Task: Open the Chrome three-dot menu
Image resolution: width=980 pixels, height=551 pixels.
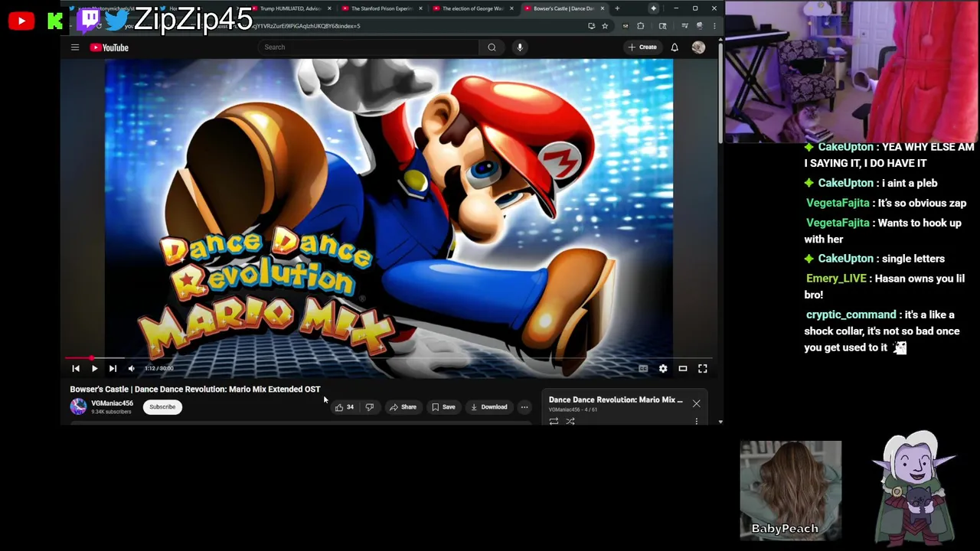Action: click(714, 26)
